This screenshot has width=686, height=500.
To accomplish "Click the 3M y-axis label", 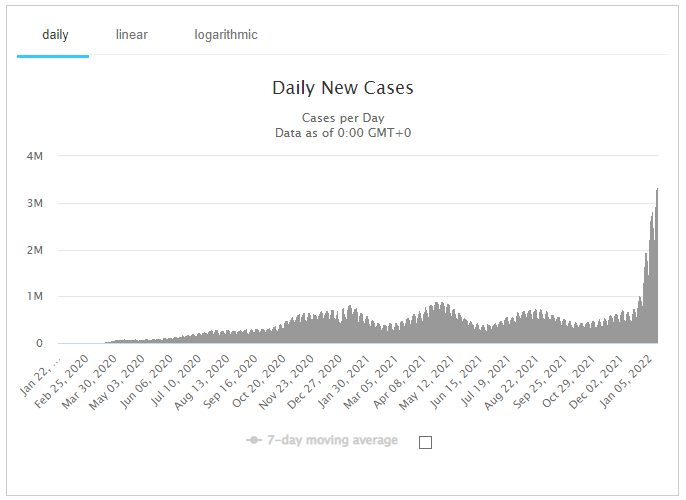I will 34,203.
